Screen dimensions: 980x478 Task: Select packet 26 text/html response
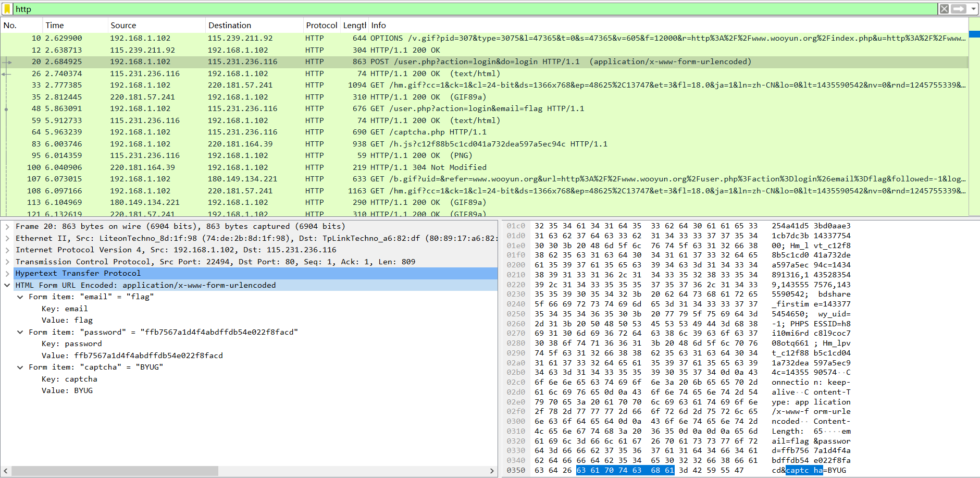coord(484,73)
